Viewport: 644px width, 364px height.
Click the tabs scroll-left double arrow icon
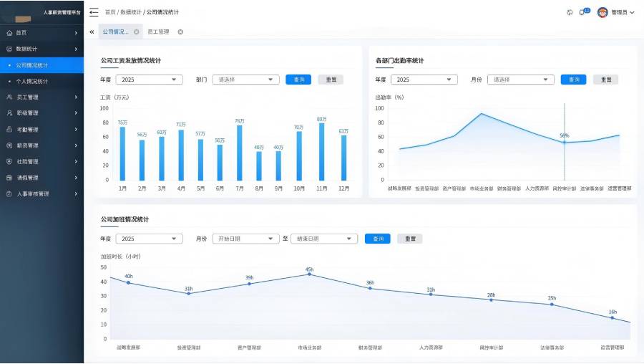click(92, 32)
